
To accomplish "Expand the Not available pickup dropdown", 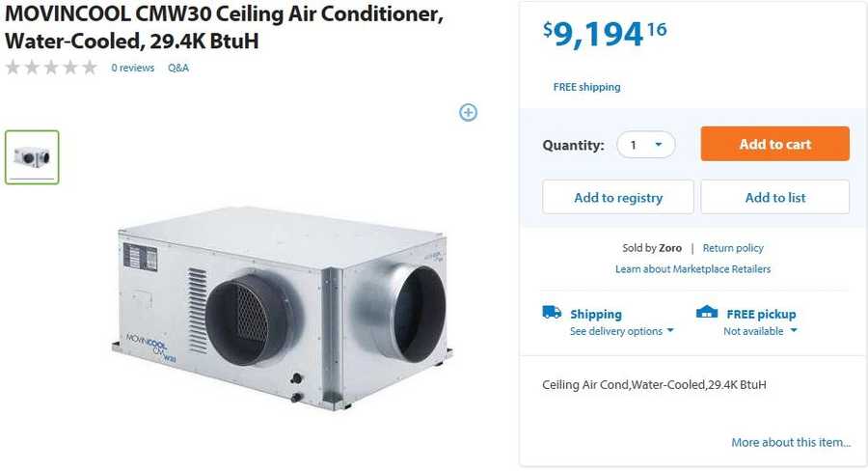I will click(761, 331).
